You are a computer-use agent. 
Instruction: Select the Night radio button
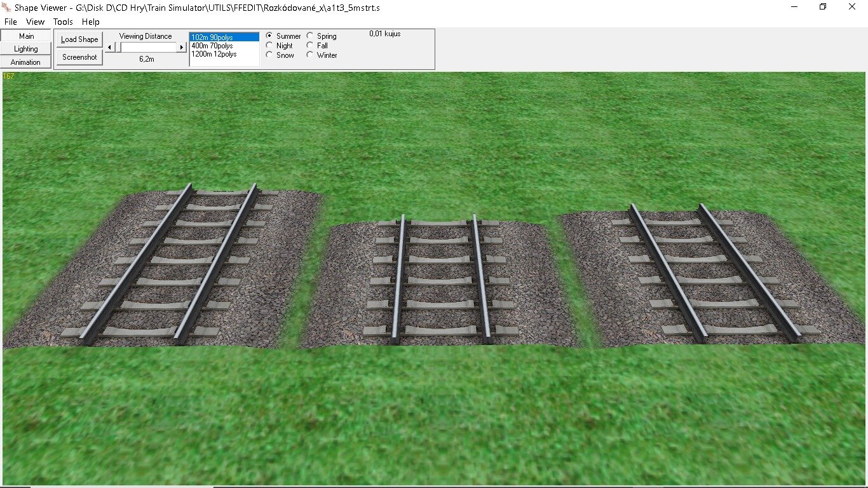(269, 46)
